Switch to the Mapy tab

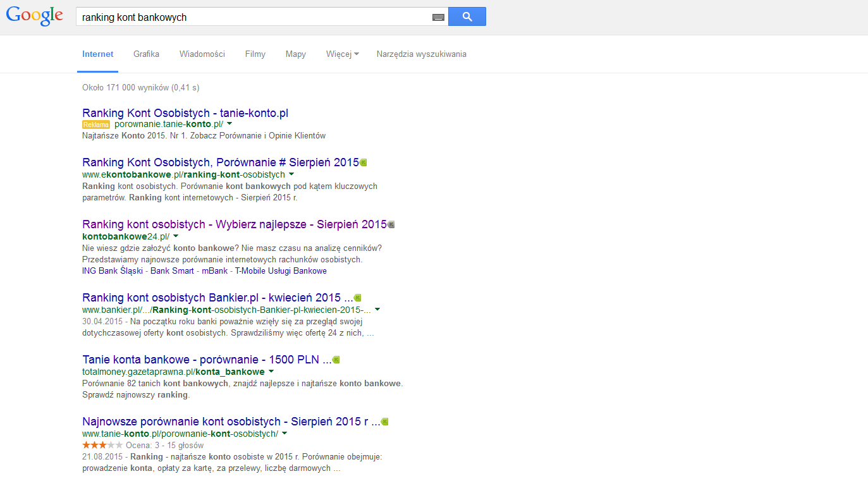296,54
